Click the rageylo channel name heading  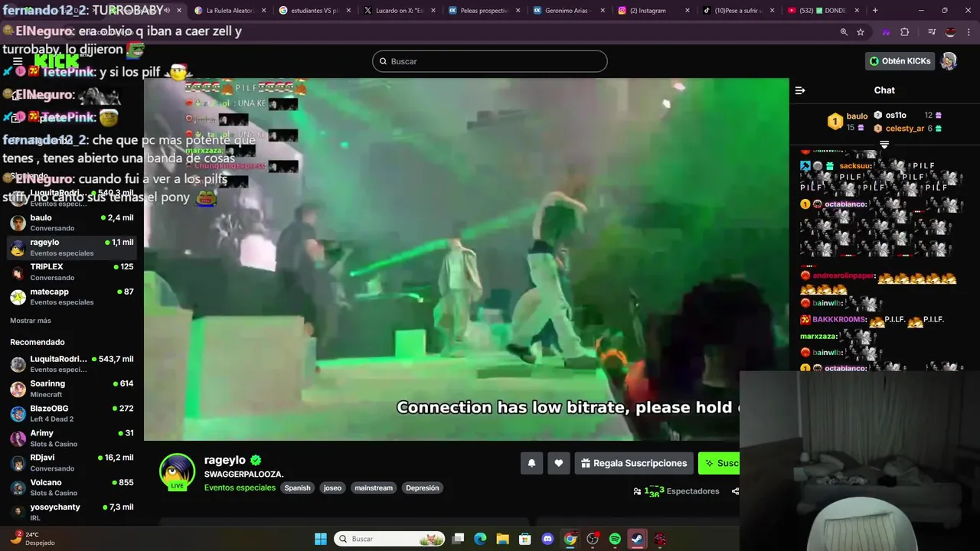click(x=225, y=460)
